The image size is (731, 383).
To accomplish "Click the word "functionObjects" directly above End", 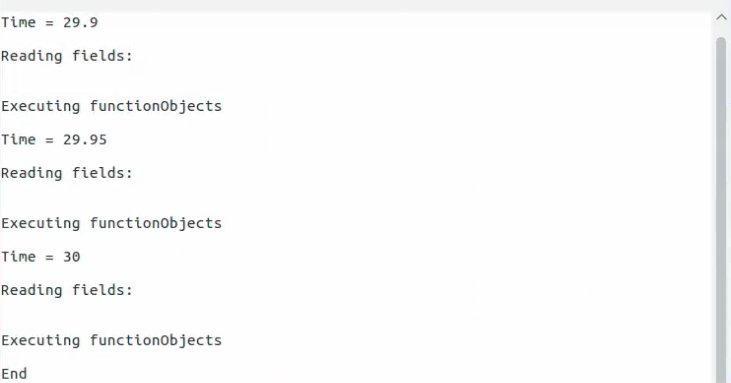I will coord(156,340).
